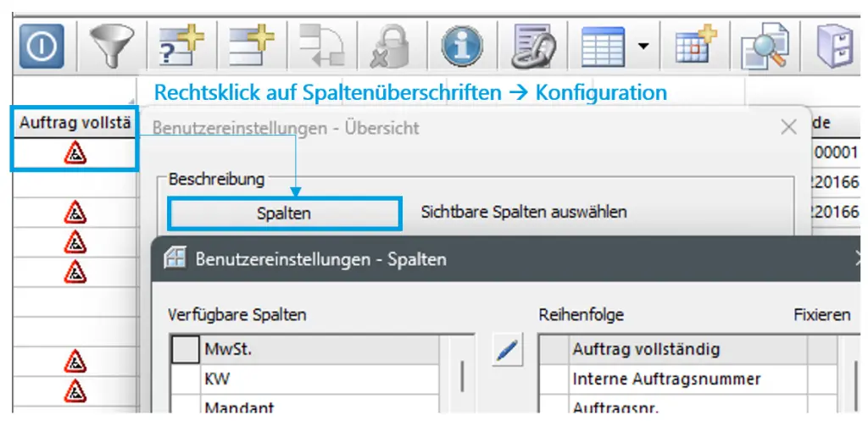
Task: Select KW in available columns list
Action: pyautogui.click(x=320, y=379)
